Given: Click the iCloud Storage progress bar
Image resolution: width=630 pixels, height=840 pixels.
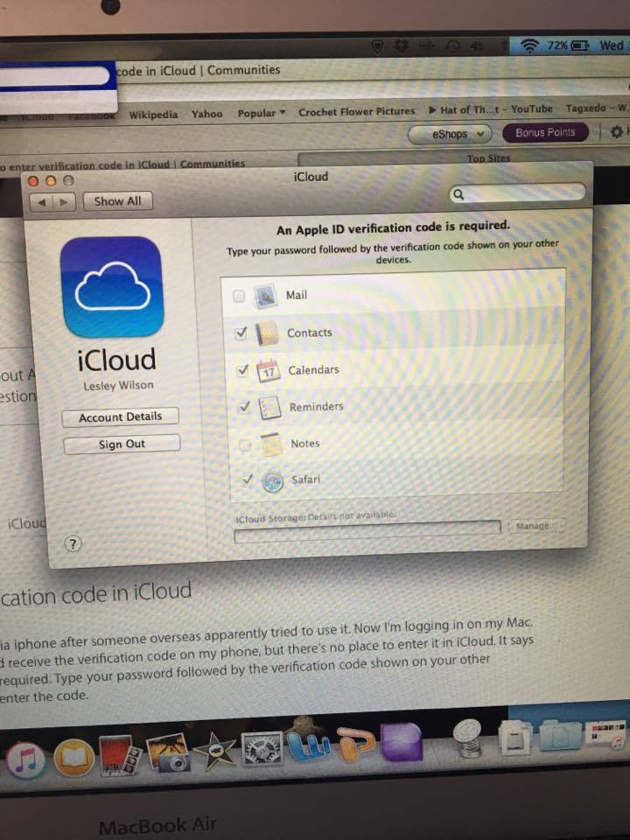Looking at the screenshot, I should point(367,531).
